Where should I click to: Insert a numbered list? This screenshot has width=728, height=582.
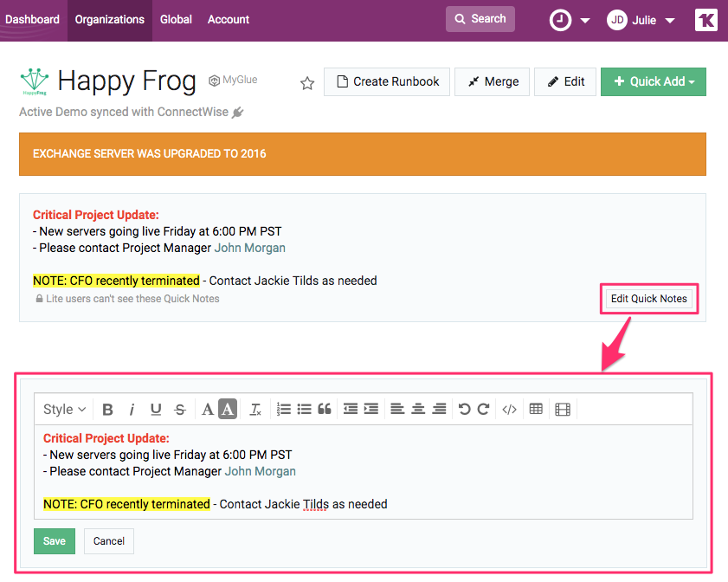click(x=283, y=410)
